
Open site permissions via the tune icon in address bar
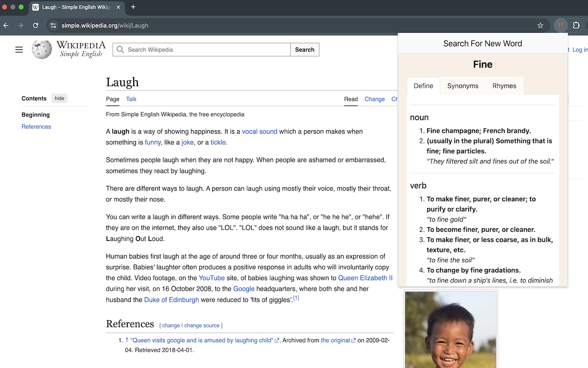(53, 25)
